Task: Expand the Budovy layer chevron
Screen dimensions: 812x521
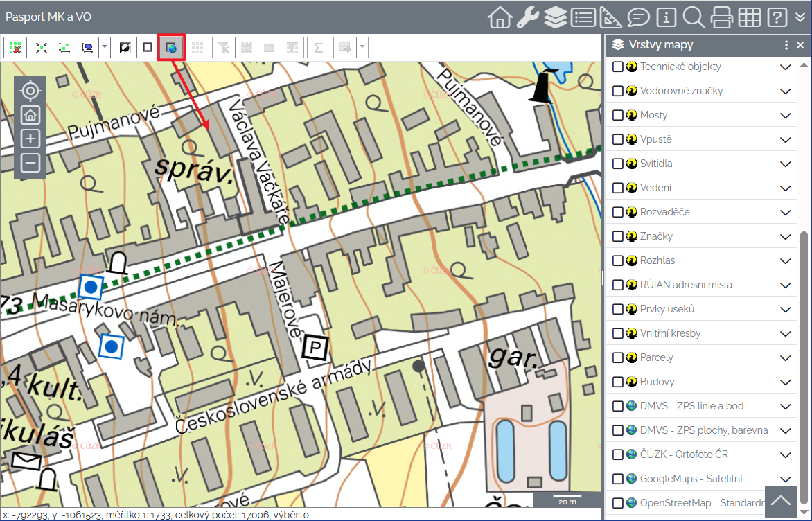Action: tap(785, 382)
